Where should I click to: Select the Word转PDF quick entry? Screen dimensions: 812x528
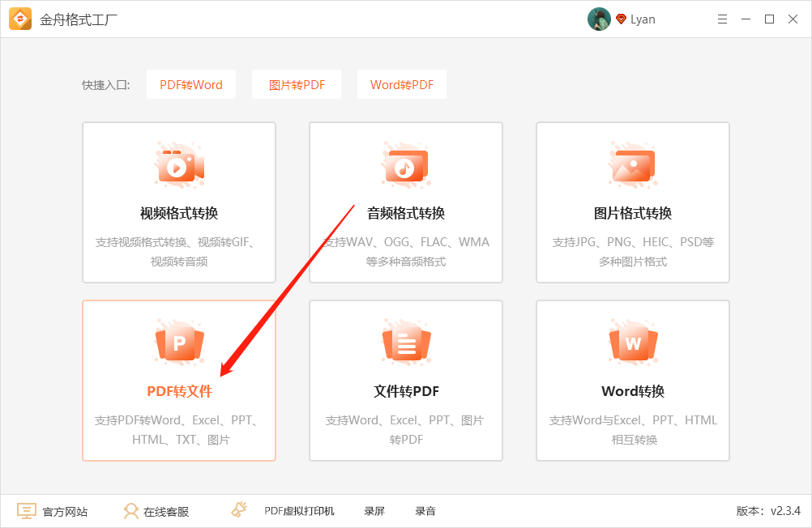(x=401, y=84)
